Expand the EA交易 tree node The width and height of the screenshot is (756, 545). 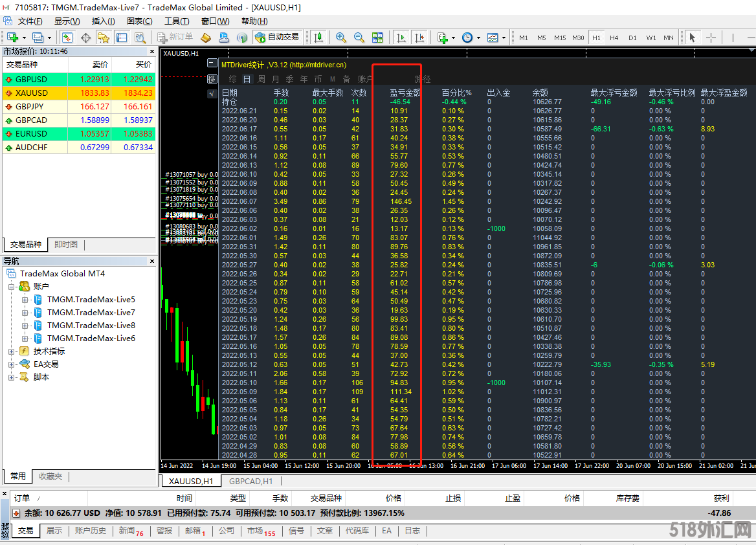point(11,364)
